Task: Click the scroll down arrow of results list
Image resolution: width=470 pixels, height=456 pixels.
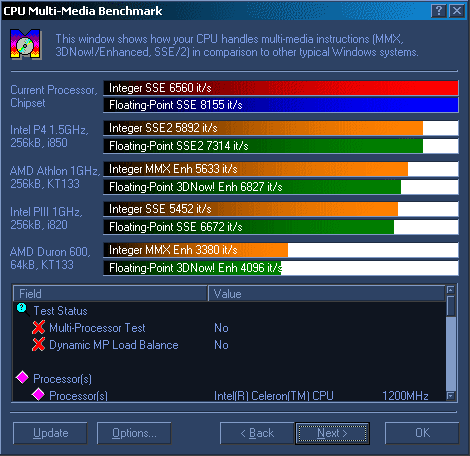Action: click(x=451, y=396)
